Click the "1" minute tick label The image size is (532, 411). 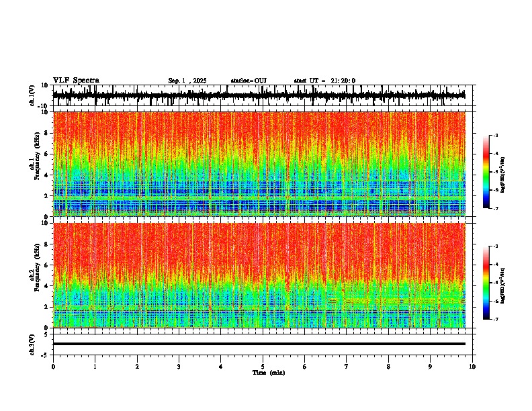[x=95, y=367]
